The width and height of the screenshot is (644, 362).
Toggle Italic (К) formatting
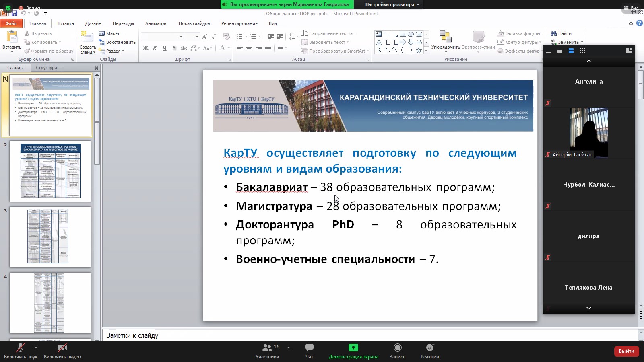[x=155, y=48]
